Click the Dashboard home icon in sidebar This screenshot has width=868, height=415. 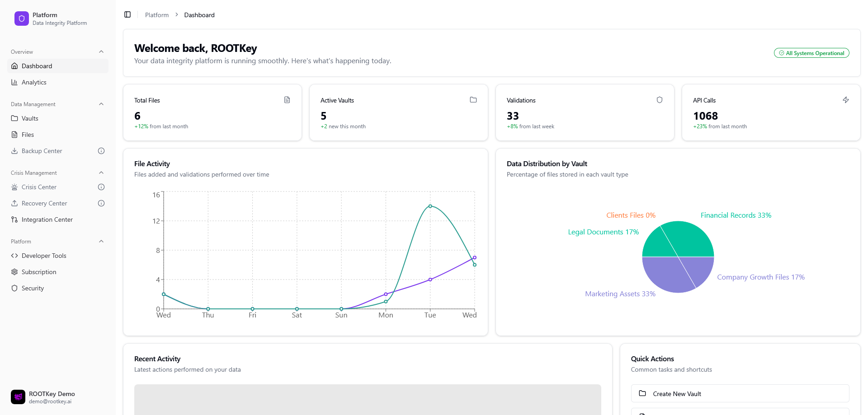14,66
